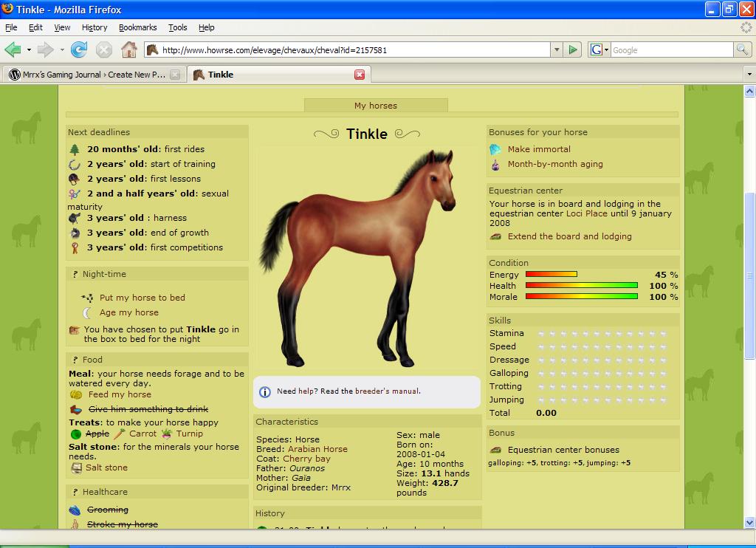Click the Forward navigation arrow

pos(46,49)
